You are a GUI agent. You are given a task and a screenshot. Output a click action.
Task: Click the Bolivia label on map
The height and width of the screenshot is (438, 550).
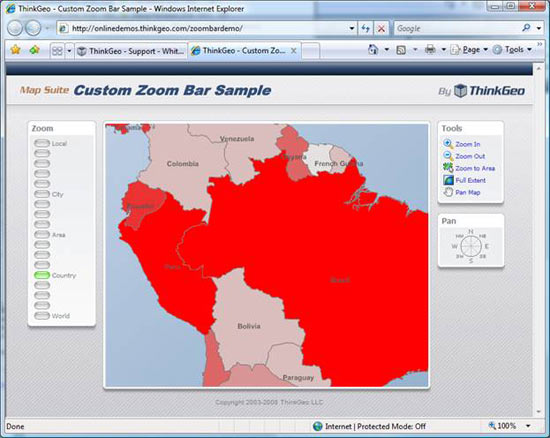click(x=249, y=326)
